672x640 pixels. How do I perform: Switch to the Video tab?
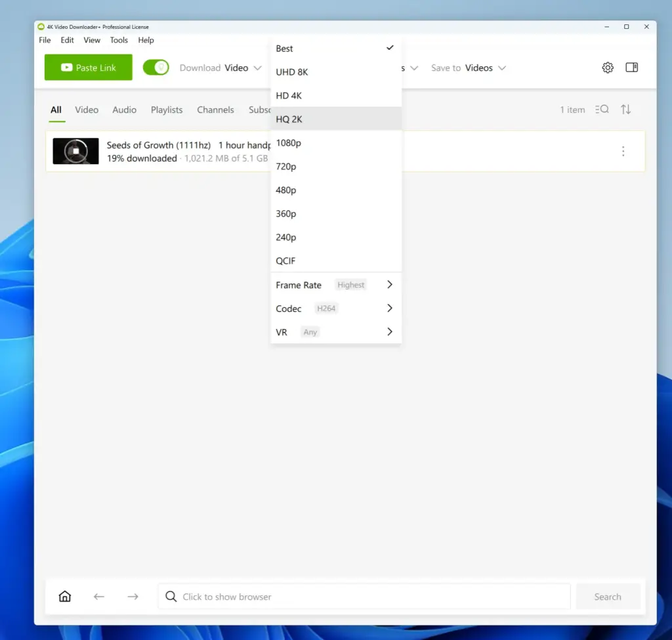pyautogui.click(x=87, y=110)
